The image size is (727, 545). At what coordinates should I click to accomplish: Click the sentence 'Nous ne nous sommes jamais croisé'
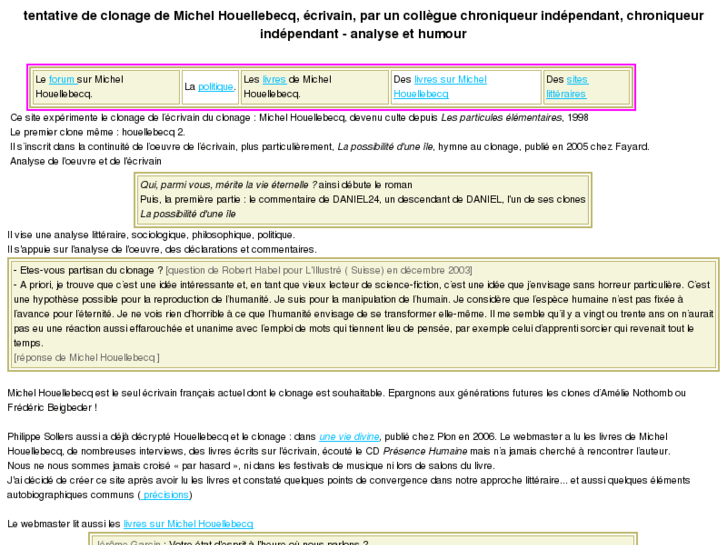click(x=251, y=466)
